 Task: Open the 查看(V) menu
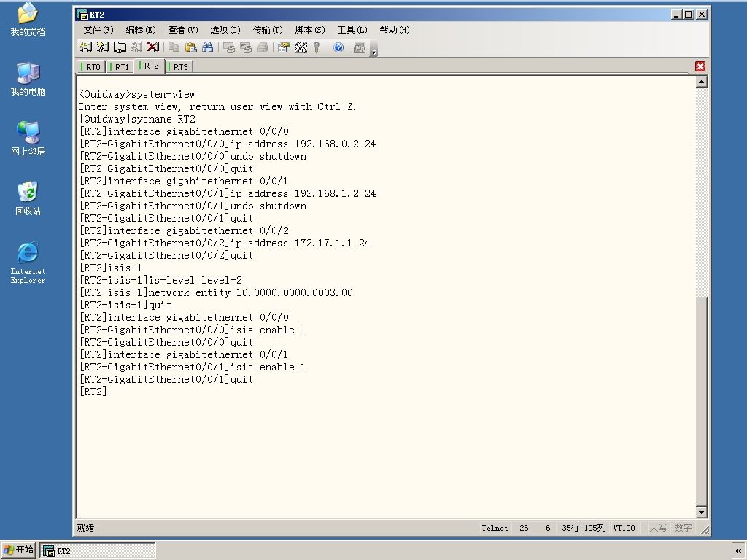coord(183,30)
